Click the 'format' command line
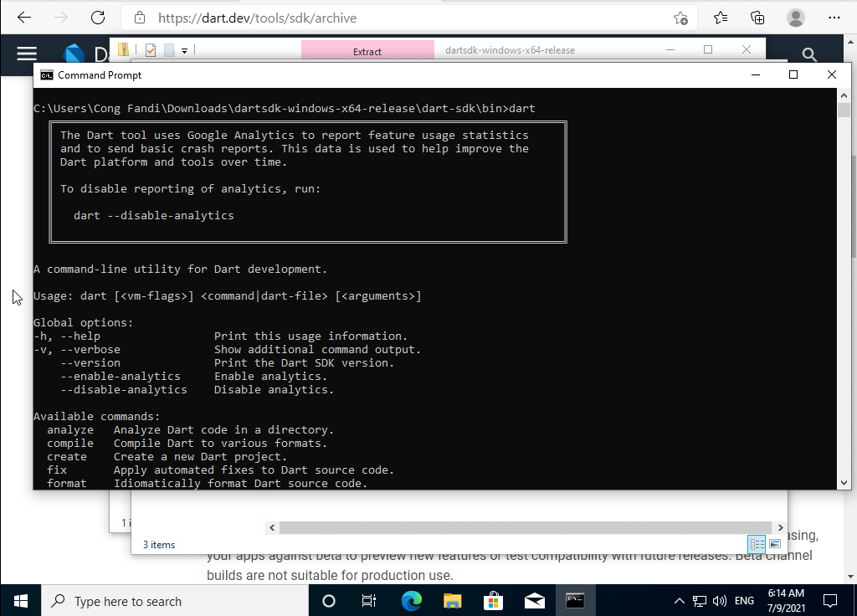Screen dimensions: 857x616 [x=208, y=483]
